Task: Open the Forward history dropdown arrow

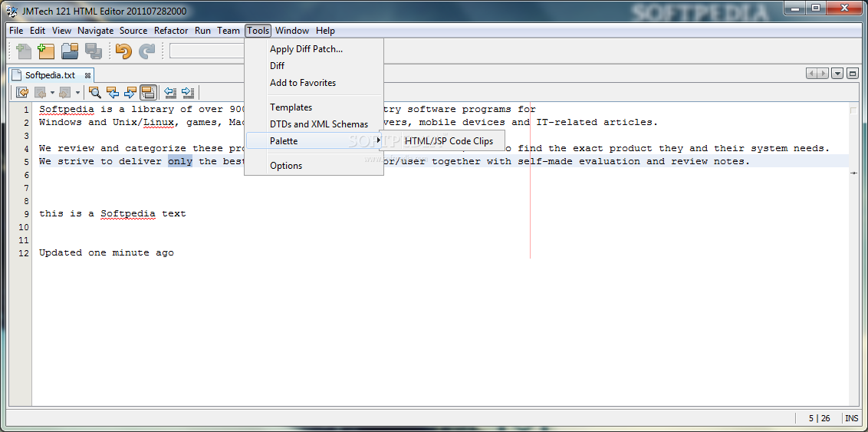Action: [77, 93]
